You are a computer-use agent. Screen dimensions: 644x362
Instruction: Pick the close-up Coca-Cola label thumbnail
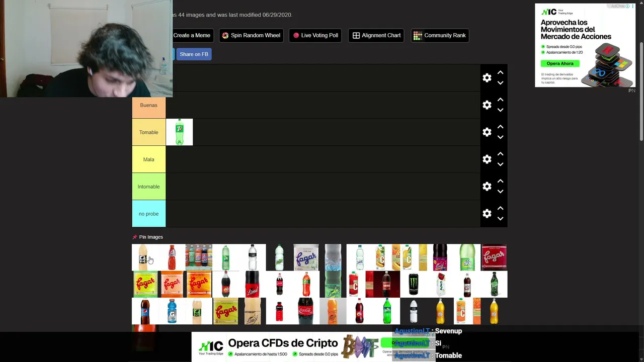pyautogui.click(x=306, y=311)
